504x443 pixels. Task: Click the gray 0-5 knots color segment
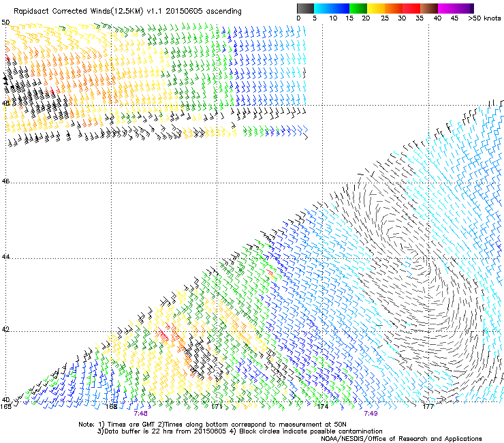click(305, 8)
